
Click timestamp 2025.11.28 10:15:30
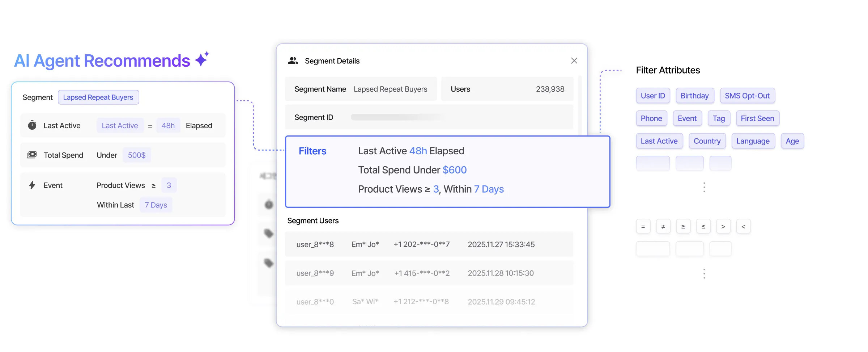(x=501, y=273)
